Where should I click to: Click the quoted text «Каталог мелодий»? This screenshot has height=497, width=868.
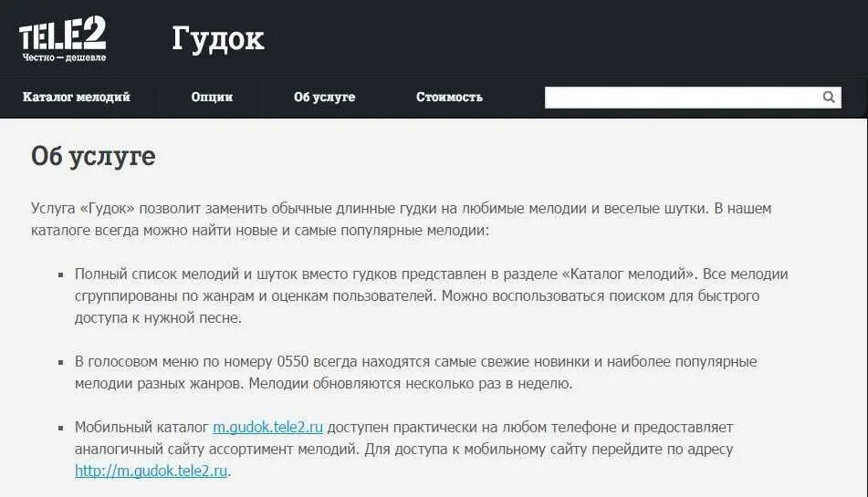628,274
